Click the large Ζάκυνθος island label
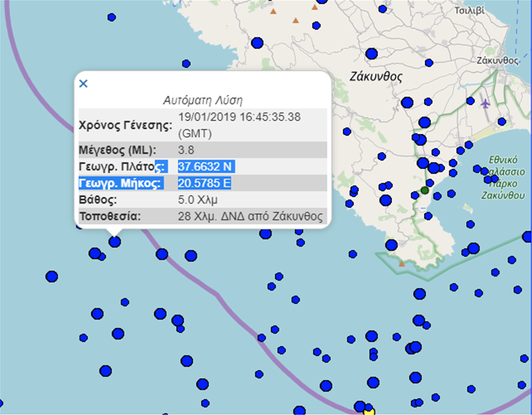The image size is (532, 415). click(375, 77)
